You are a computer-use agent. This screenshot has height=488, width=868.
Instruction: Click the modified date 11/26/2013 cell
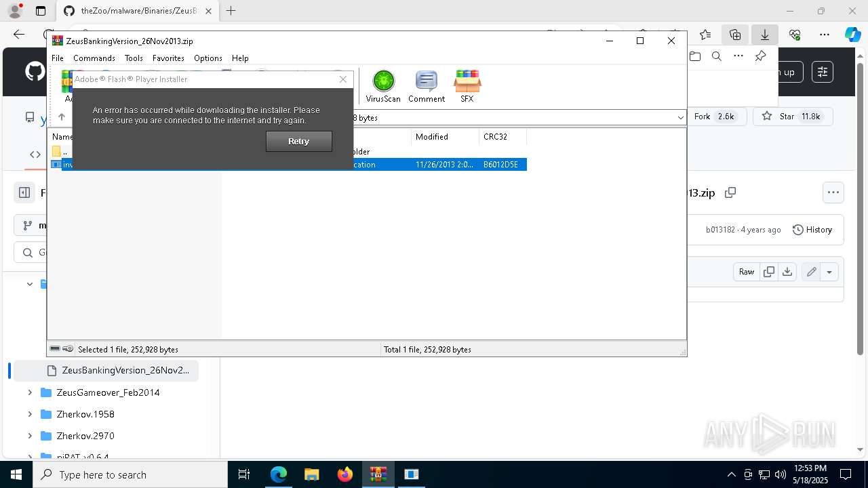click(444, 165)
